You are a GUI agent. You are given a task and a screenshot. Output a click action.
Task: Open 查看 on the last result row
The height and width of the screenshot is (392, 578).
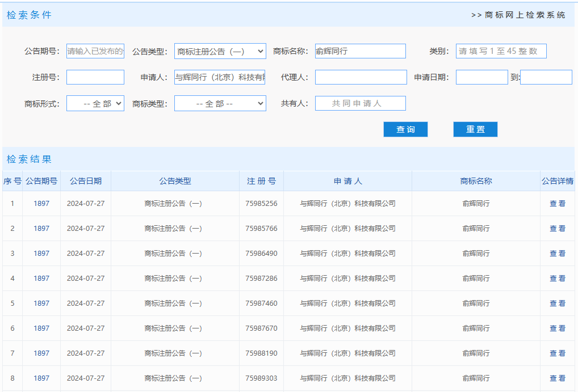[x=557, y=378]
